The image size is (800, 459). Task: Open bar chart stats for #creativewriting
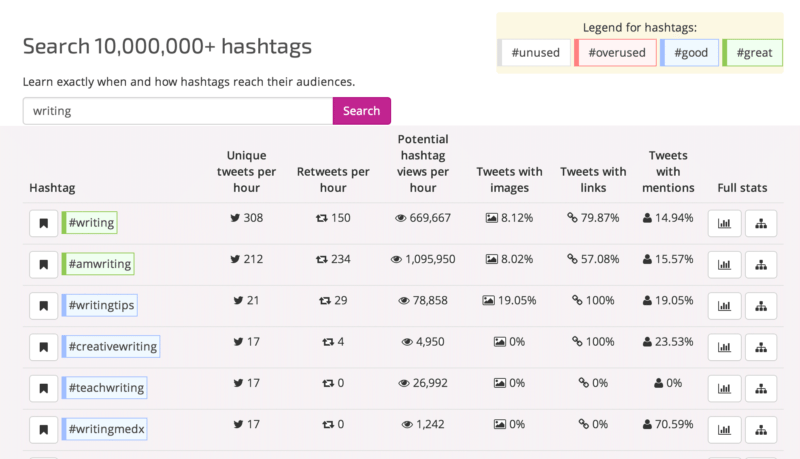click(x=724, y=347)
